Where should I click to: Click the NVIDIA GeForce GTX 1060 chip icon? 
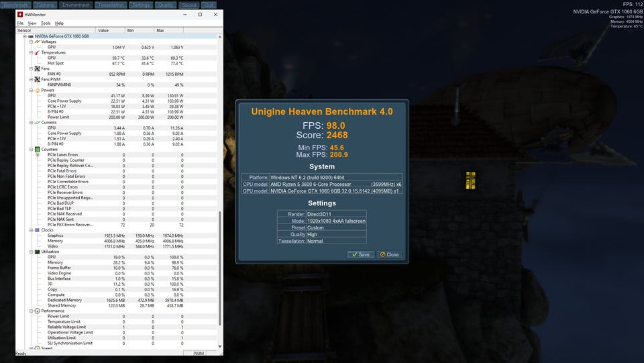tap(31, 36)
